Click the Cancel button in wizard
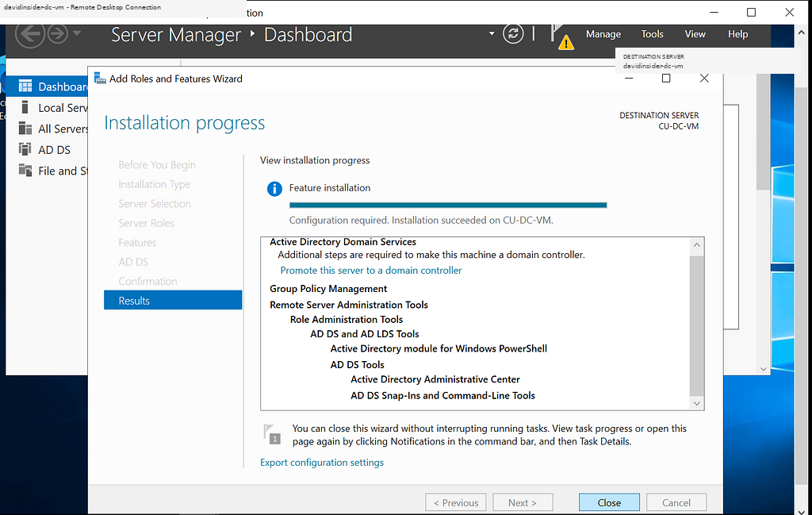Viewport: 812px width, 515px height. point(676,502)
